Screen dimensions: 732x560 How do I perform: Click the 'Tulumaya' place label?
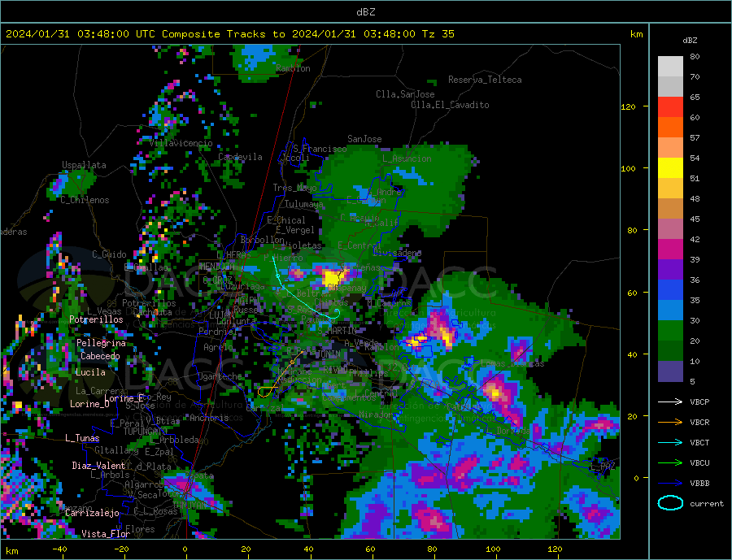coord(304,204)
